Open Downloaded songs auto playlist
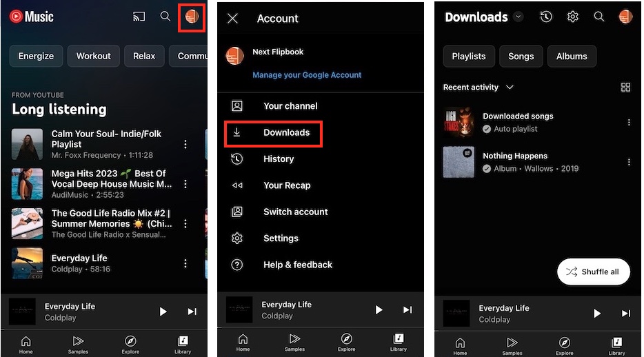The image size is (644, 357). click(x=536, y=122)
